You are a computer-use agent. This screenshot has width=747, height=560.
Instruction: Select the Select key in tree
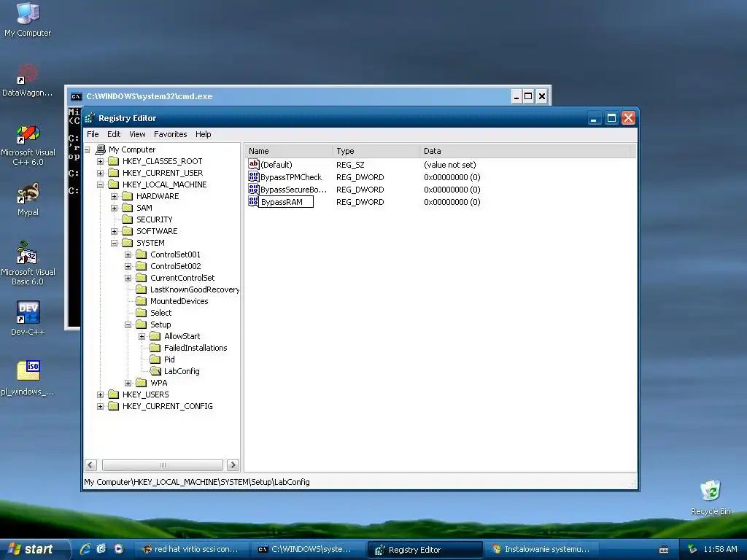160,313
